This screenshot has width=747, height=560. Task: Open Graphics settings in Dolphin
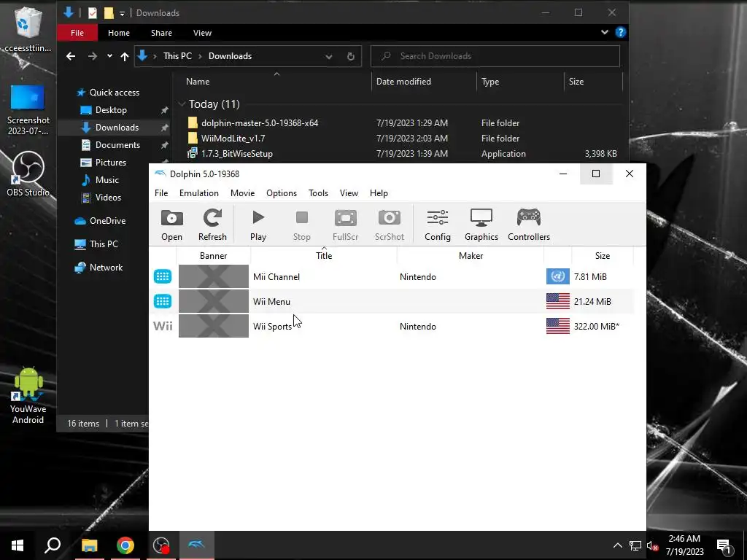(481, 225)
